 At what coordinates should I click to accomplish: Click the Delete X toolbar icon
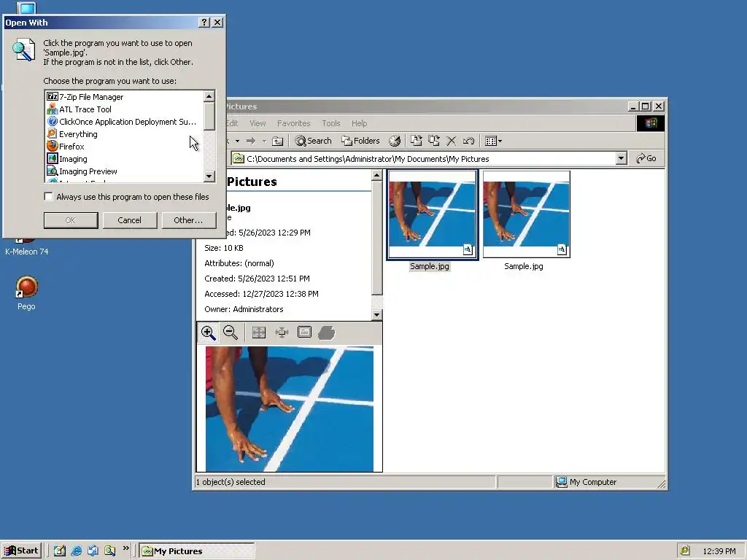tap(451, 141)
